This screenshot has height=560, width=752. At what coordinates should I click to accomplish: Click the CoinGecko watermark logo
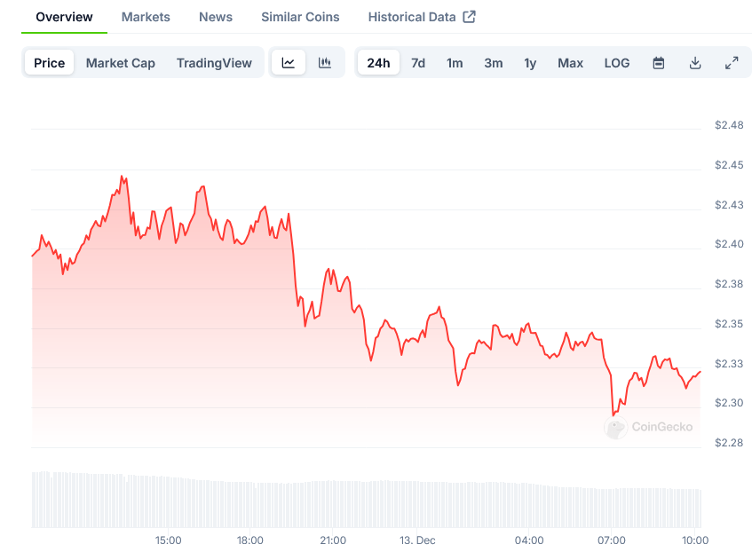pyautogui.click(x=649, y=427)
